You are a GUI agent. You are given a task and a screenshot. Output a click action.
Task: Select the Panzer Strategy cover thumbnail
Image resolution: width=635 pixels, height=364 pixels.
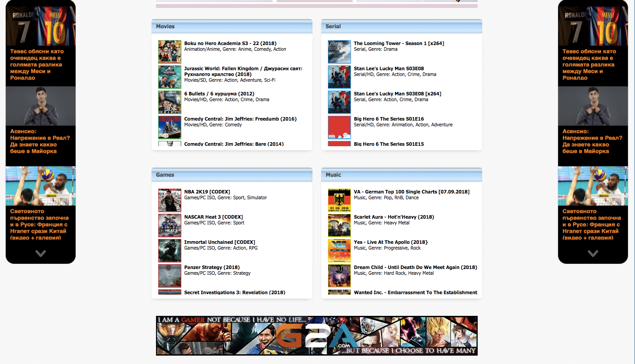pos(170,276)
